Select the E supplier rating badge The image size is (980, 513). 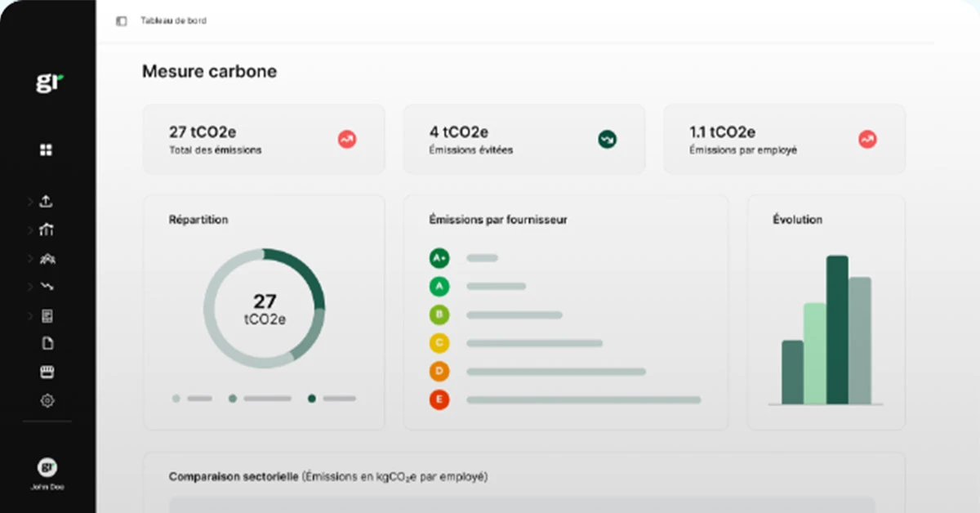coord(439,400)
